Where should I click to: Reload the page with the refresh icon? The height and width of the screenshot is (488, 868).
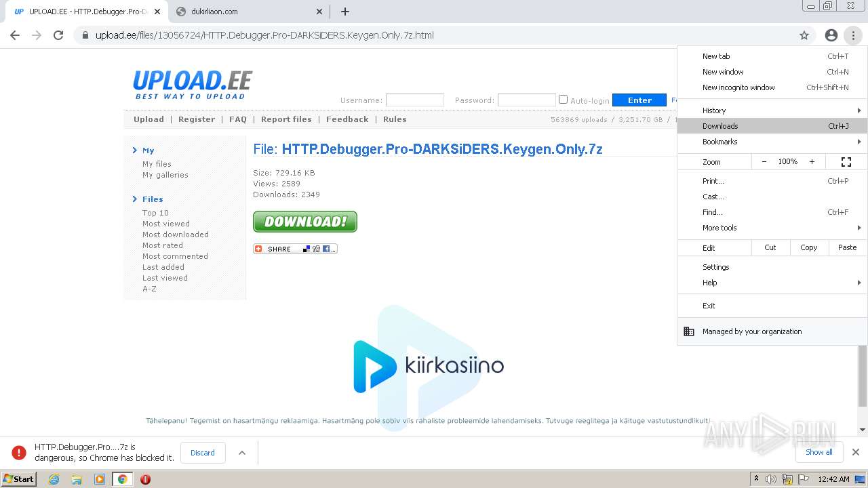click(x=58, y=35)
